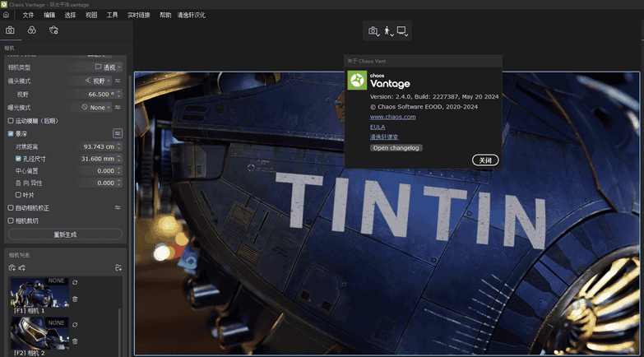Enable 自动相机校正 checkbox

[11, 208]
